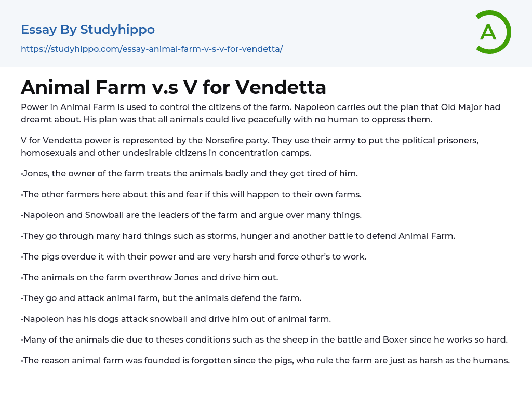Click the line about Napoleon and Snowball arguing
The image size is (532, 396).
point(191,215)
